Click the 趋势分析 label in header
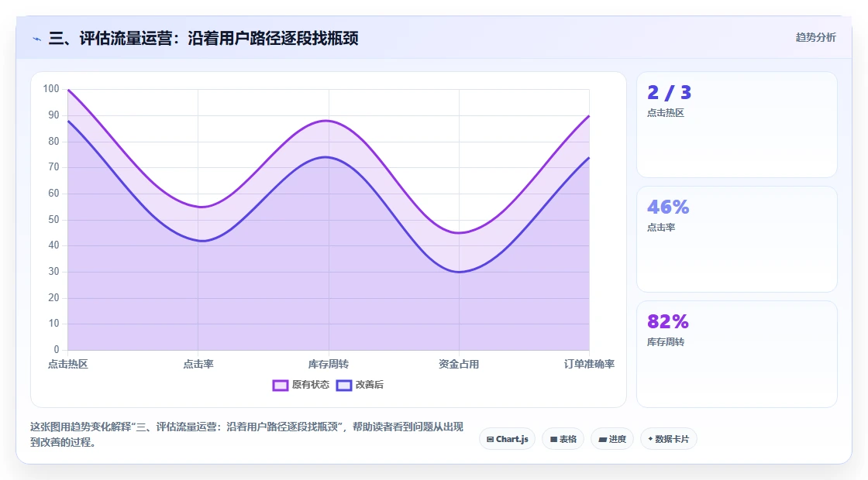 816,38
